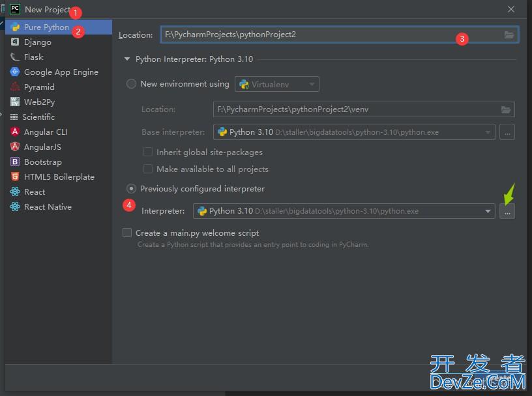This screenshot has height=396, width=532.
Task: Select Pyramid in the sidebar
Action: (59, 87)
